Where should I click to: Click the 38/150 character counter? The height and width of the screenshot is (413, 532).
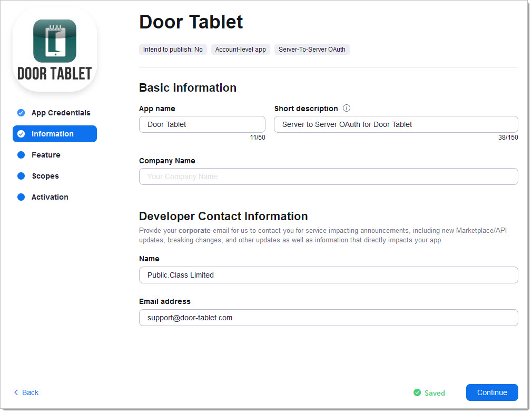coord(508,137)
